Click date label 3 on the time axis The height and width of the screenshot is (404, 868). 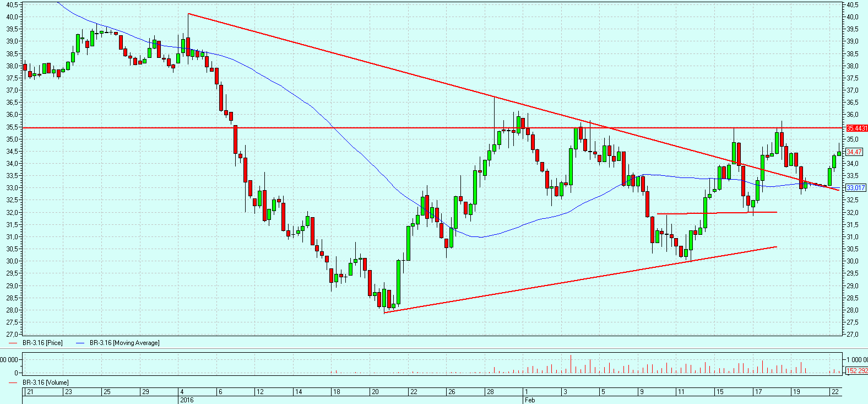(565, 392)
